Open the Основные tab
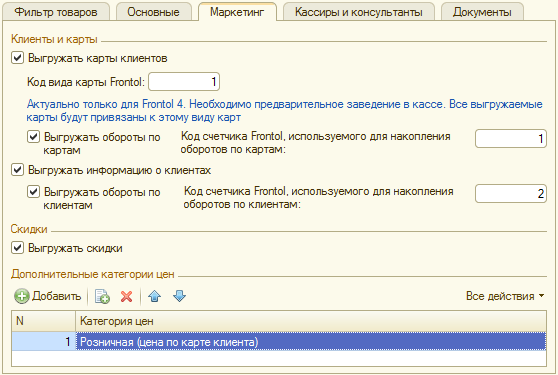558x375 pixels. point(153,12)
